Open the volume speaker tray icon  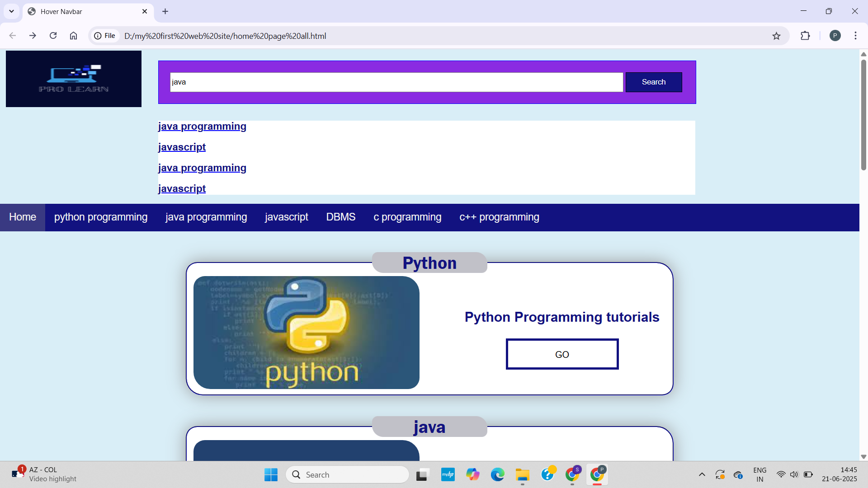pos(794,474)
